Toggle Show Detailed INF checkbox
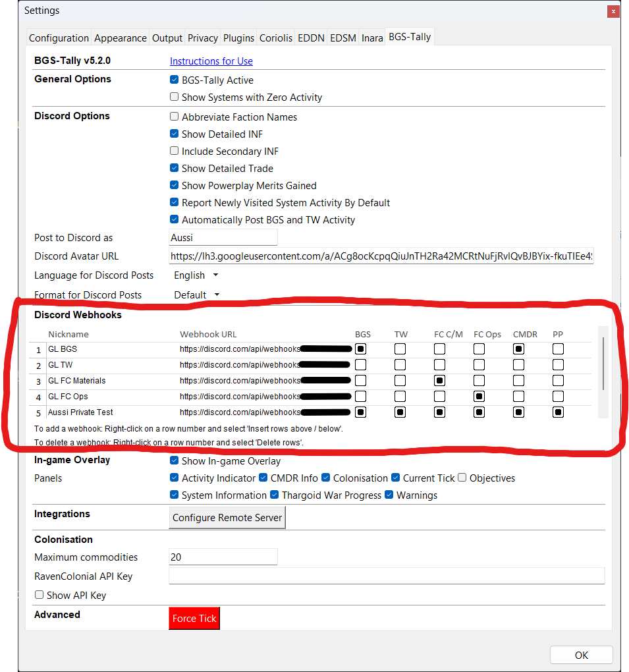The height and width of the screenshot is (672, 629). tap(174, 134)
